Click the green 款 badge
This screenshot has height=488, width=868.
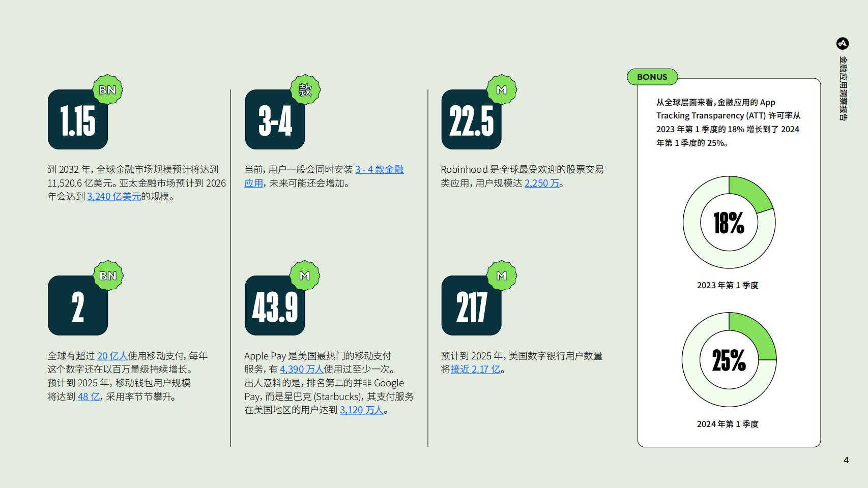305,90
